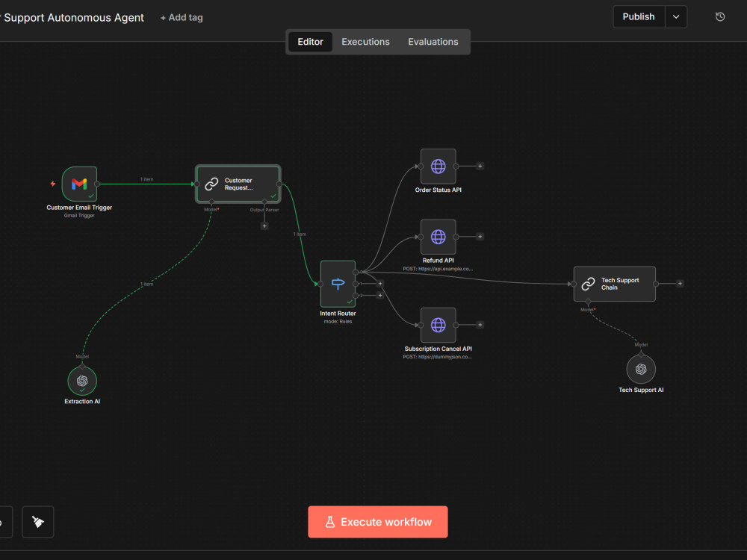
Task: Click the 'Gmail Trigger' subtitle text
Action: pos(80,216)
